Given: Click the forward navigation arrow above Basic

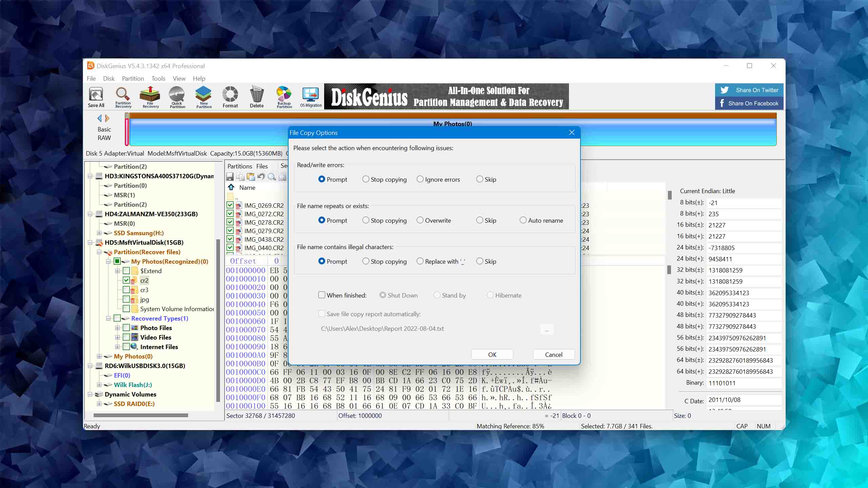Looking at the screenshot, I should 107,118.
